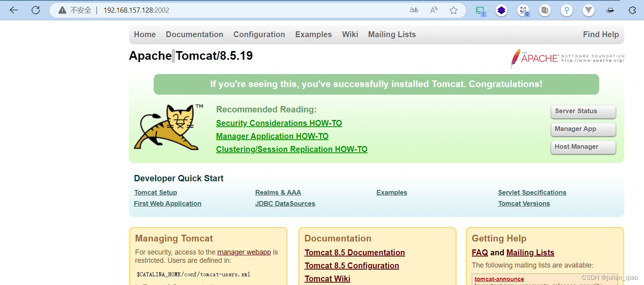
Task: Click the not-secure warning triangle icon
Action: [62, 10]
